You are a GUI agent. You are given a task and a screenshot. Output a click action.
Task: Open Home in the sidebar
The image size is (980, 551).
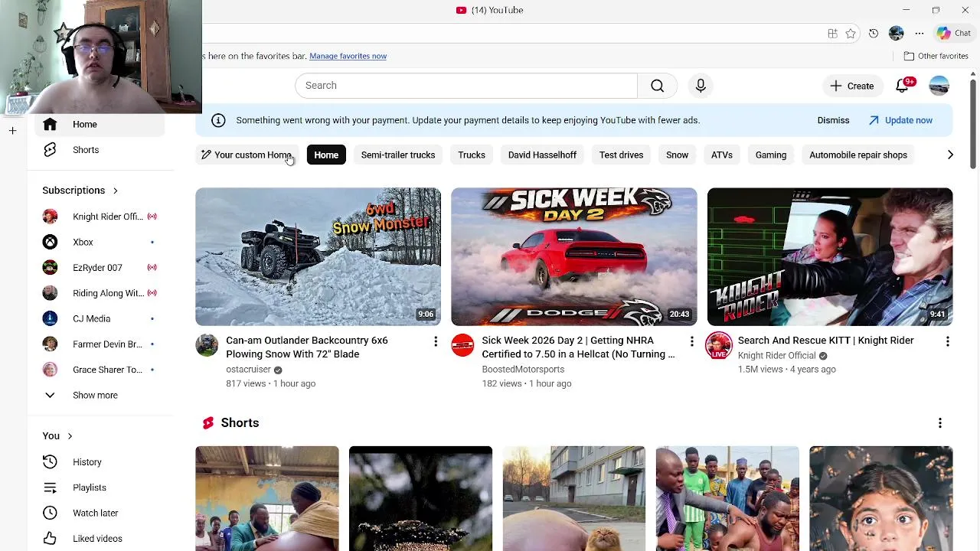(x=100, y=124)
